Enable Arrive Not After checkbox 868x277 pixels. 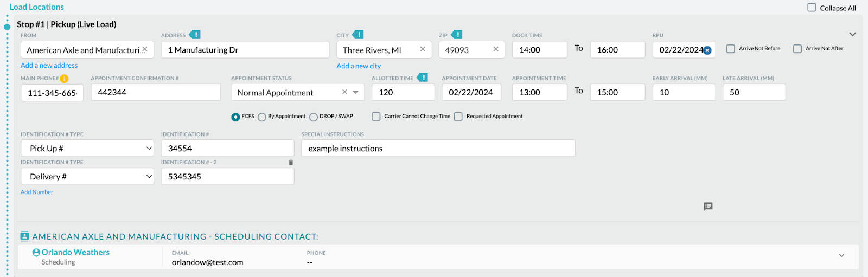(797, 49)
